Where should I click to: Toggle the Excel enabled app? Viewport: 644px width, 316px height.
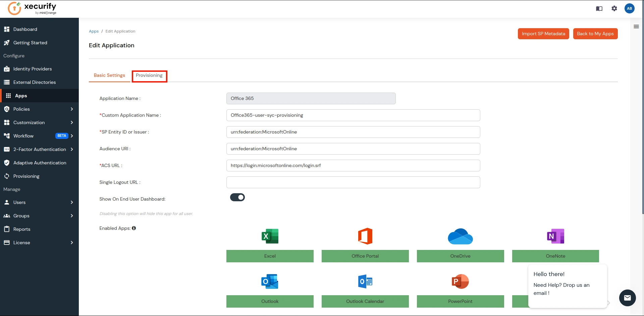270,256
